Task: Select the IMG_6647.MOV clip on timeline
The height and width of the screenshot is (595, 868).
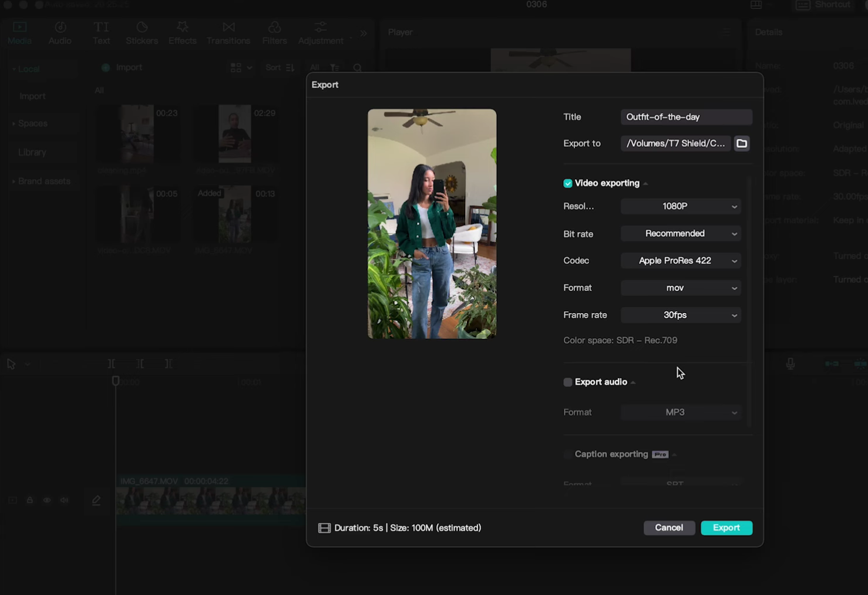Action: click(211, 500)
